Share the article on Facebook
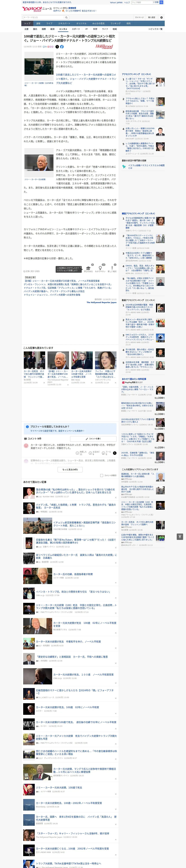The height and width of the screenshot is (868, 186). click(62, 47)
